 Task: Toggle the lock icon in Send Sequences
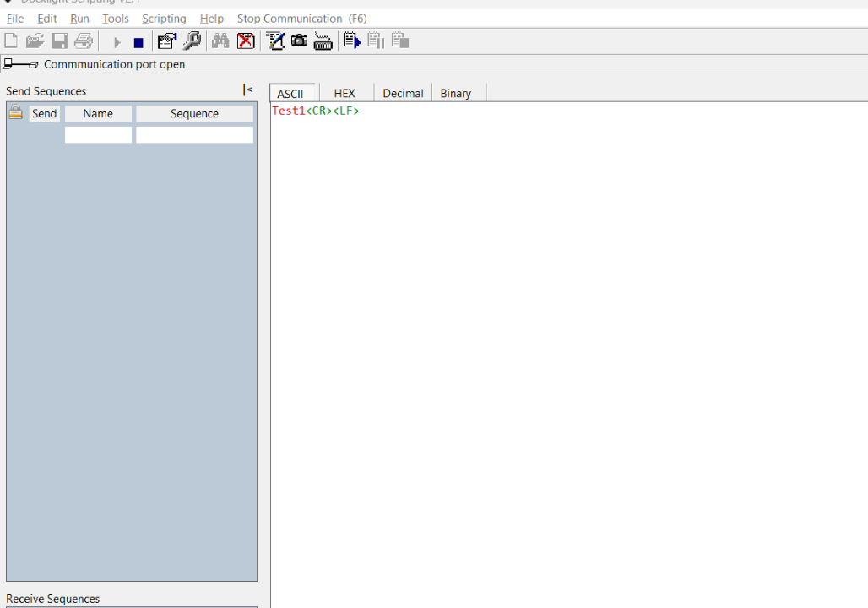pyautogui.click(x=15, y=112)
